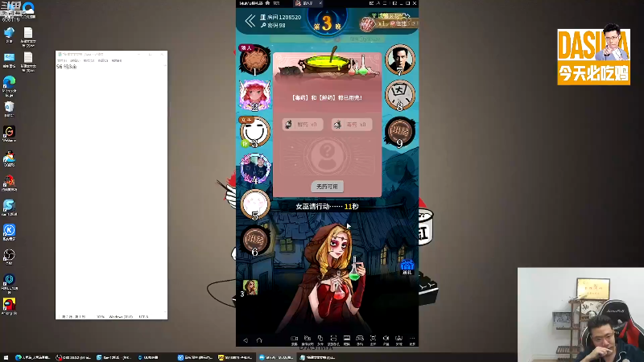This screenshot has width=644, height=362.
Task: Click in the Notepad text area
Action: (111, 189)
